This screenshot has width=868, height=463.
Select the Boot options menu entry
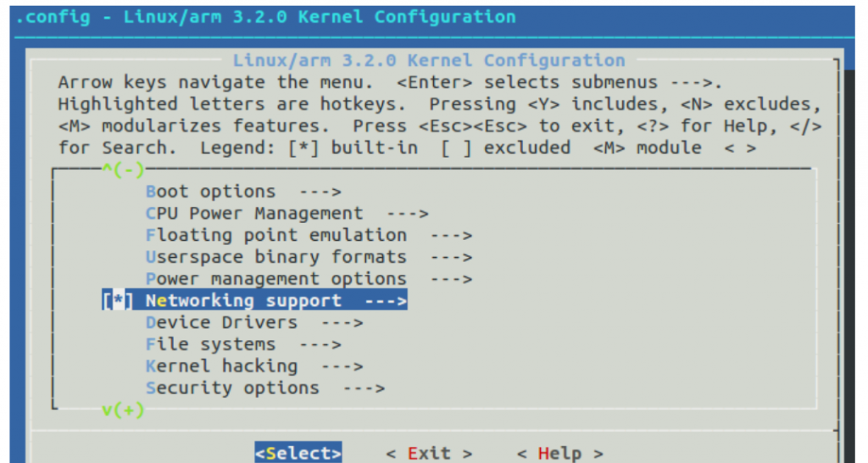click(210, 192)
